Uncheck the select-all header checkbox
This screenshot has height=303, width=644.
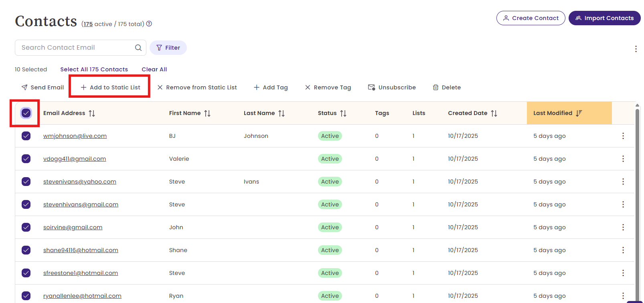coord(26,113)
